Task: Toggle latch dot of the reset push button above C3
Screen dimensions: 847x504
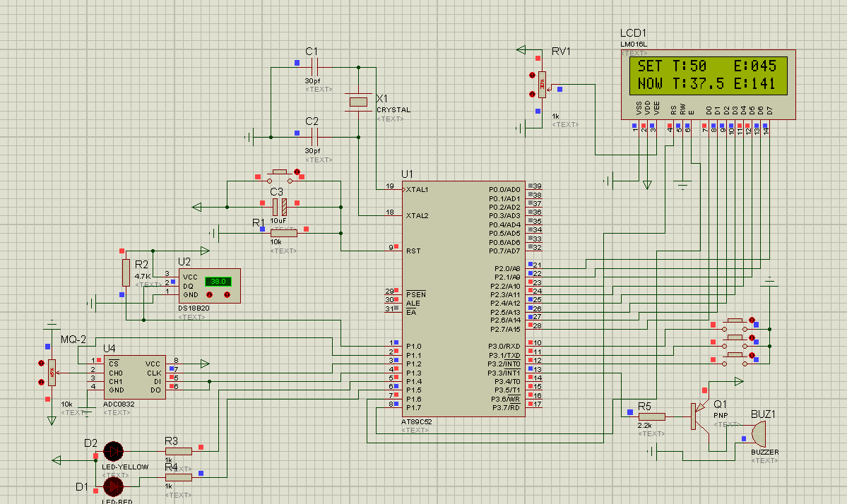Action: [x=297, y=172]
